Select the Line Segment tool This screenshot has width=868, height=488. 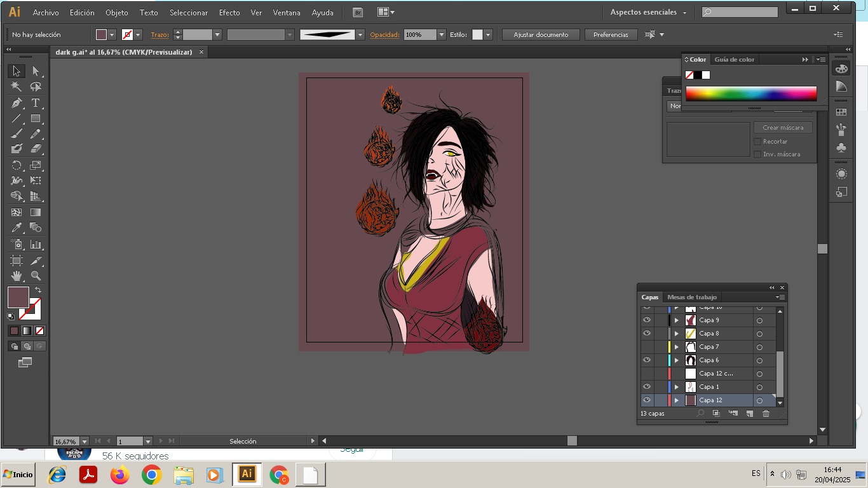click(17, 119)
